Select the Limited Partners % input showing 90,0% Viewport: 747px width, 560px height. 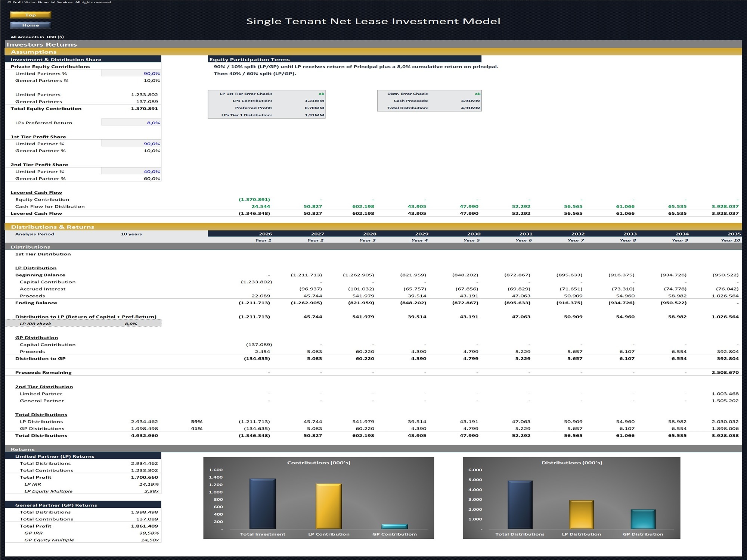(131, 74)
